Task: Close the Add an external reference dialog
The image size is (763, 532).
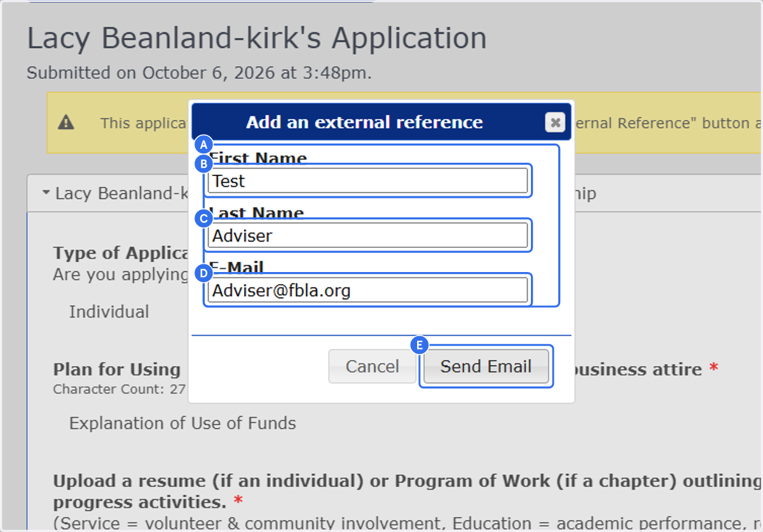Action: (x=555, y=122)
